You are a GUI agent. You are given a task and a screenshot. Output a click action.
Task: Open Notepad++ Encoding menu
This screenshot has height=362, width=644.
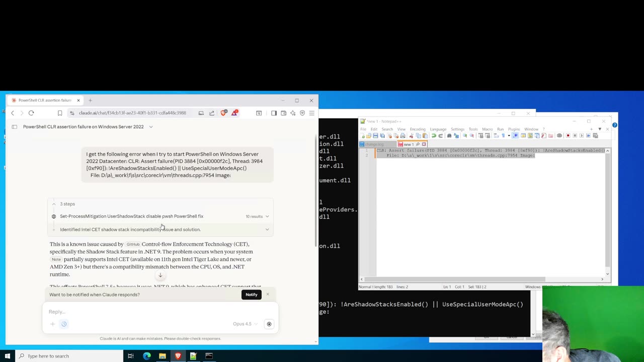(418, 129)
